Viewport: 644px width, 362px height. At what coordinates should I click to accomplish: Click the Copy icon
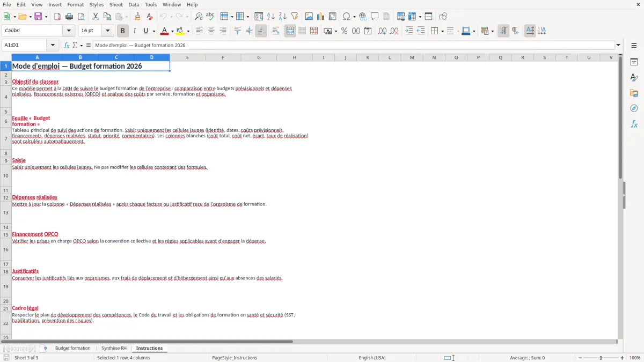[x=107, y=17]
